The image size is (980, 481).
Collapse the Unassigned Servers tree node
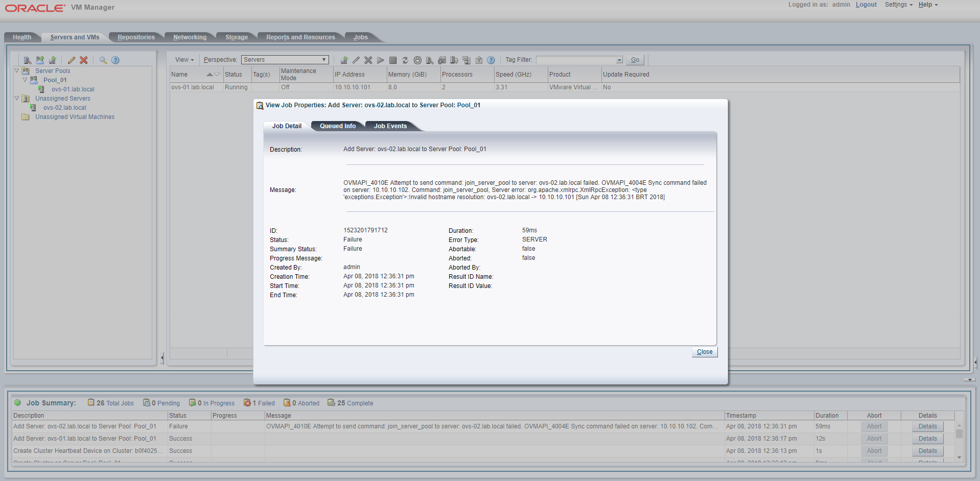point(17,99)
